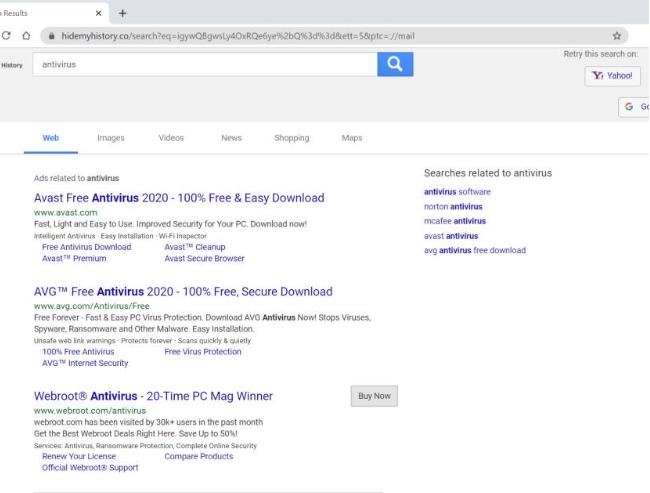The height and width of the screenshot is (493, 650).
Task: Bookmark this page with the star
Action: [617, 36]
